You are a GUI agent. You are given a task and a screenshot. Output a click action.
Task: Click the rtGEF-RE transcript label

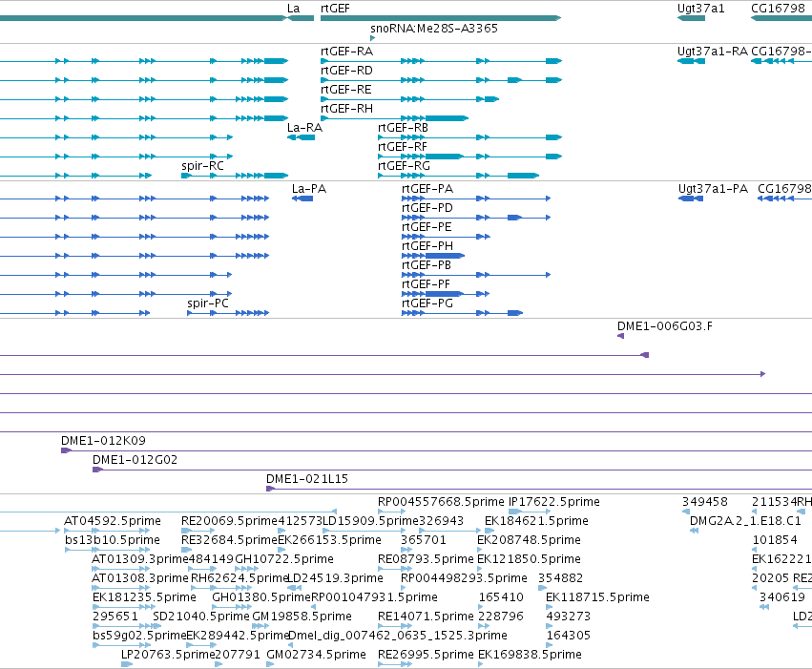click(x=346, y=90)
